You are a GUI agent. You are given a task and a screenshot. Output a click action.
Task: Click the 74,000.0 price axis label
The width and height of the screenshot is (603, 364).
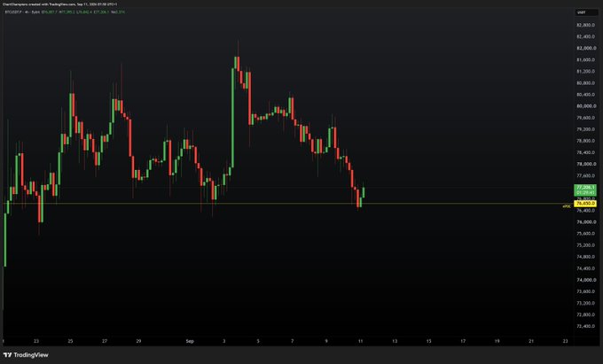coord(585,280)
